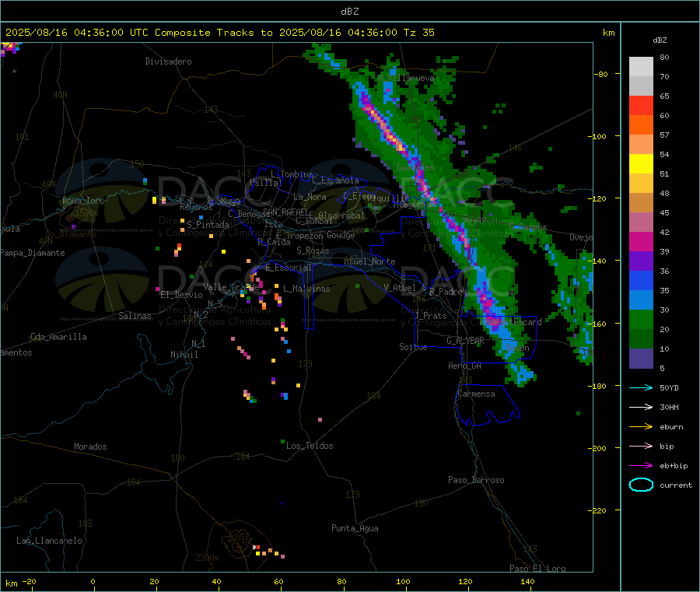
Task: Click the 'S_Rosas' map label
Action: tap(313, 250)
